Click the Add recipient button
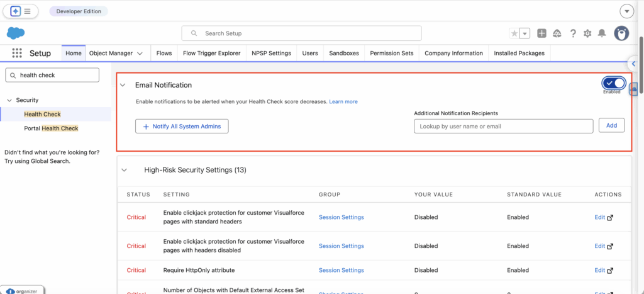Screen dimensions: 644x294 point(611,126)
